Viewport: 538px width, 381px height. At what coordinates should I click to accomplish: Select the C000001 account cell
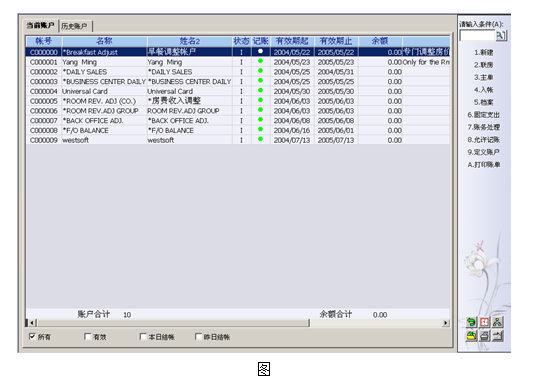click(x=44, y=62)
